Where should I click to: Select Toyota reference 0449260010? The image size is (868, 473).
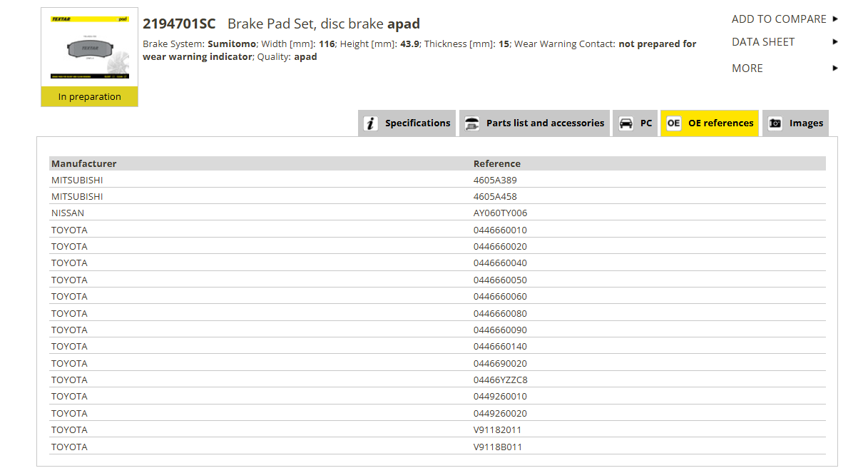click(500, 396)
